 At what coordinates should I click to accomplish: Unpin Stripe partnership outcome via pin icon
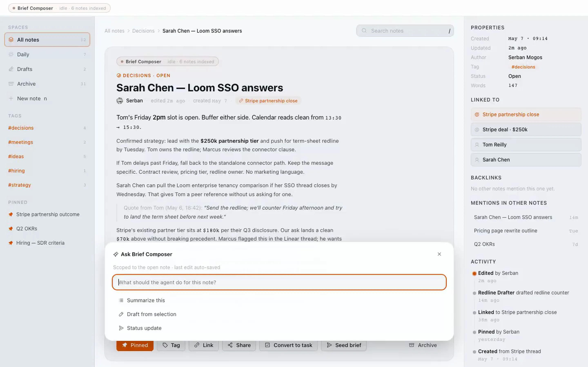point(10,214)
